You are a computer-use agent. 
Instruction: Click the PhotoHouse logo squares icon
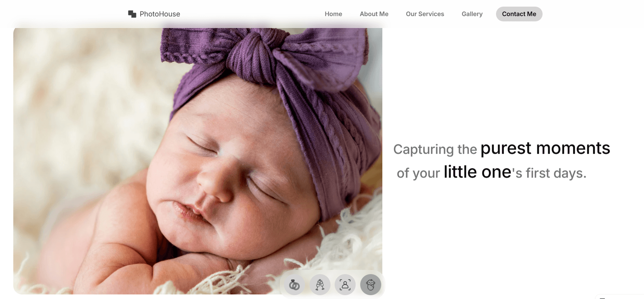tap(132, 14)
